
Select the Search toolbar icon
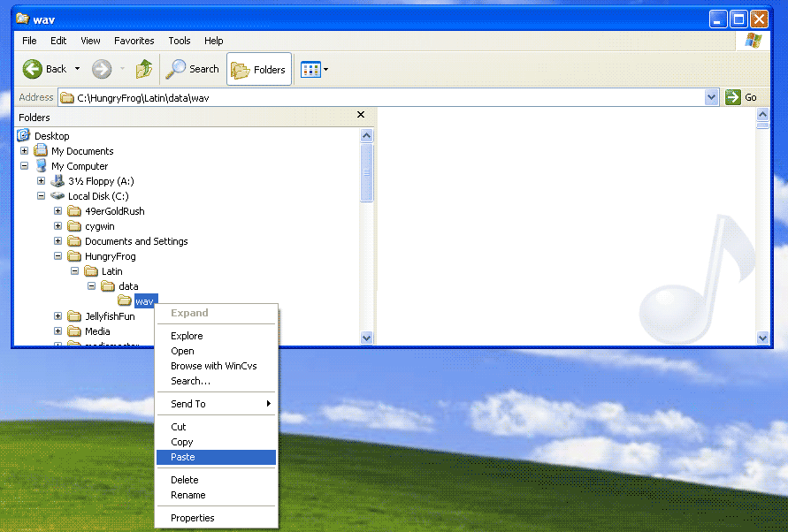point(178,68)
